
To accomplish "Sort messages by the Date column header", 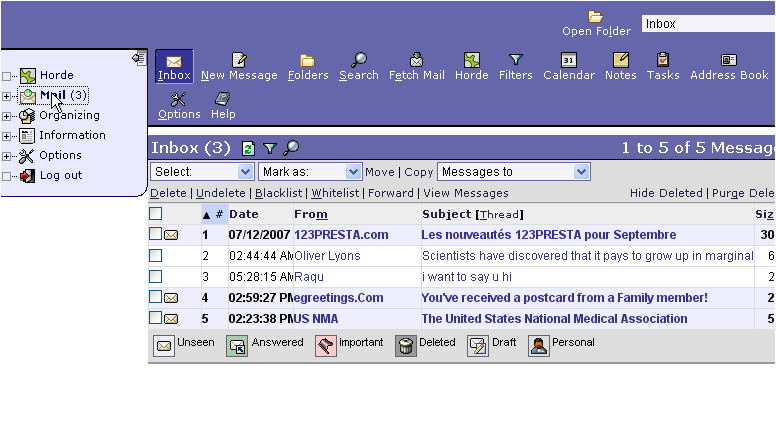I will [x=243, y=214].
